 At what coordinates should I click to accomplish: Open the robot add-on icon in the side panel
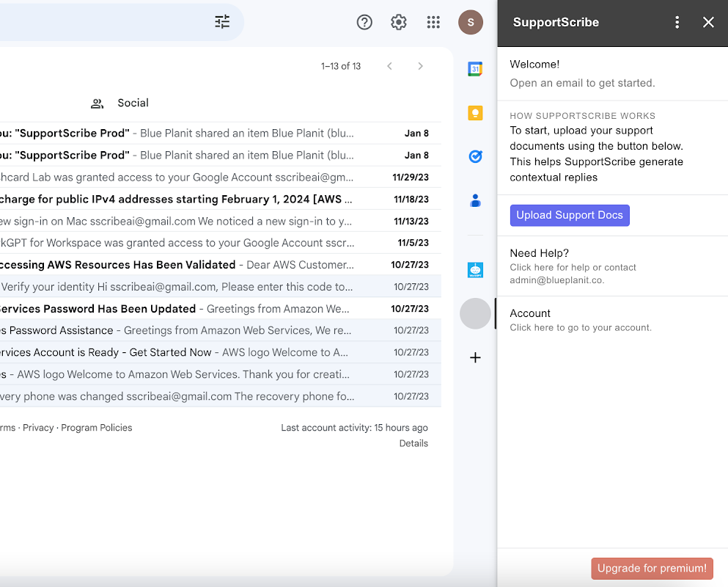pos(475,270)
